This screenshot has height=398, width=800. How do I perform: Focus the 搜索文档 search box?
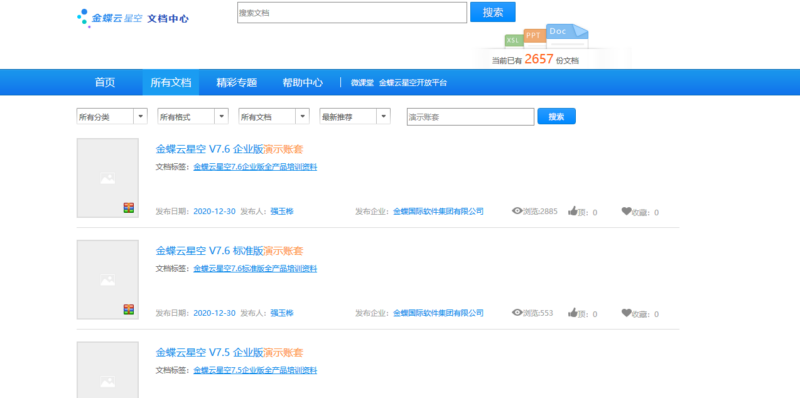pos(352,13)
